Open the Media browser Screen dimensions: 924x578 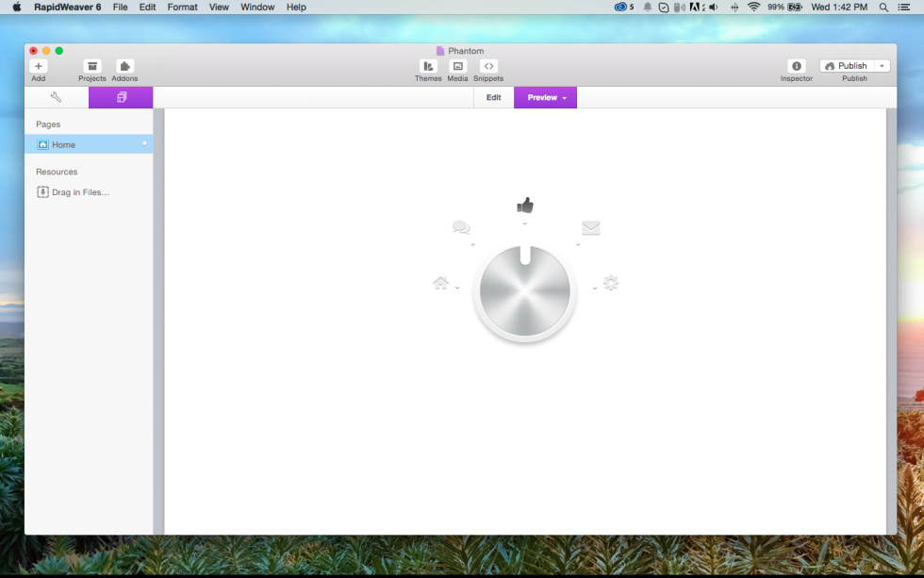457,66
